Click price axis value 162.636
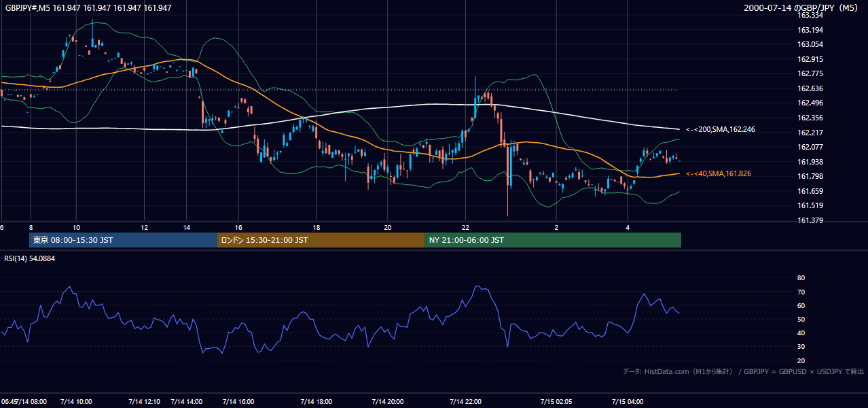868x408 pixels. [810, 88]
